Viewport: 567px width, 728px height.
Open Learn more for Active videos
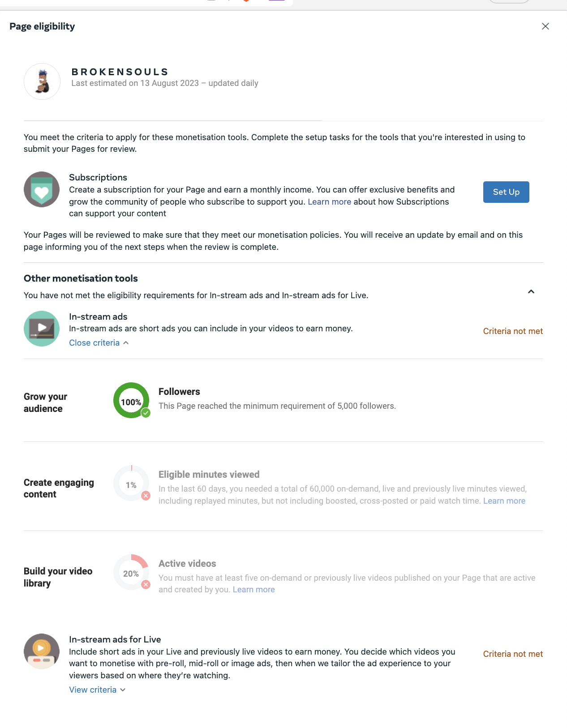click(253, 589)
